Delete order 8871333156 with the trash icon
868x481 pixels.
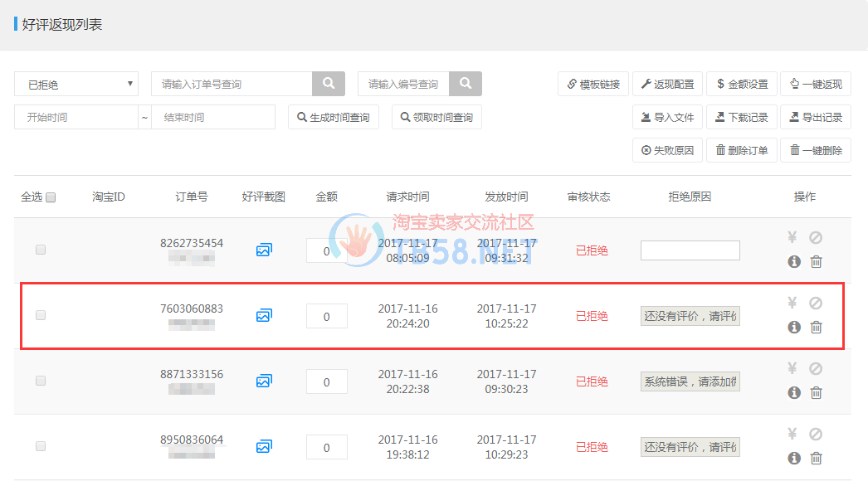(x=816, y=392)
